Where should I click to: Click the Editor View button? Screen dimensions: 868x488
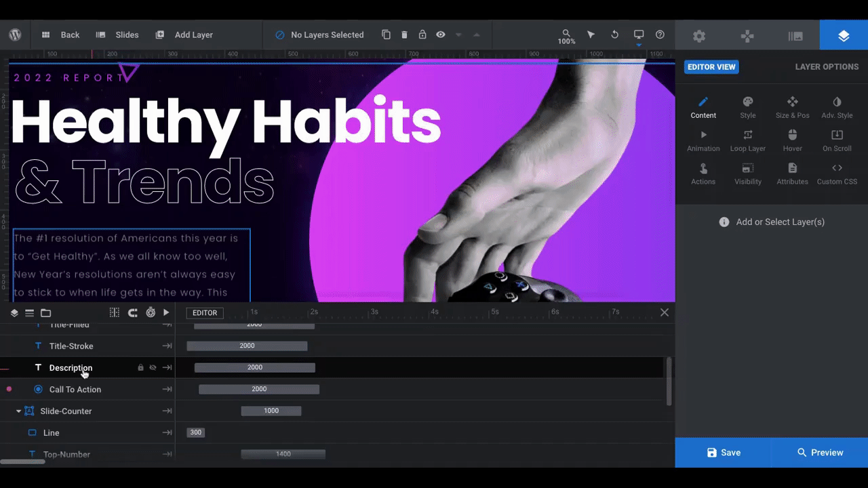(x=711, y=67)
